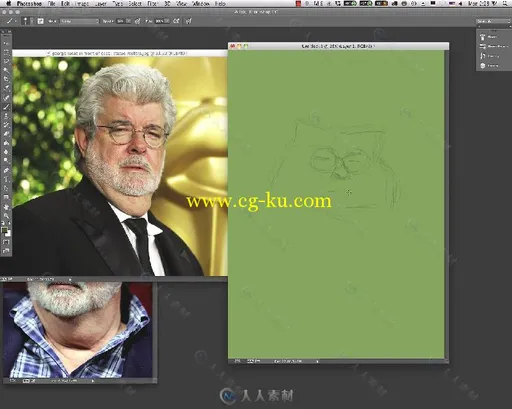Viewport: 512px width, 409px height.
Task: Open the workspace switcher dropdown
Action: (493, 21)
